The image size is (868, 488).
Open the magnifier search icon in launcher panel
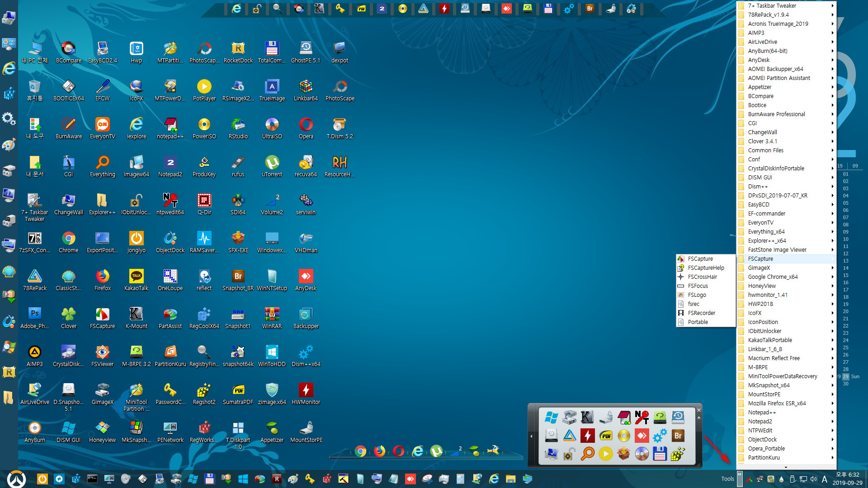click(x=587, y=454)
